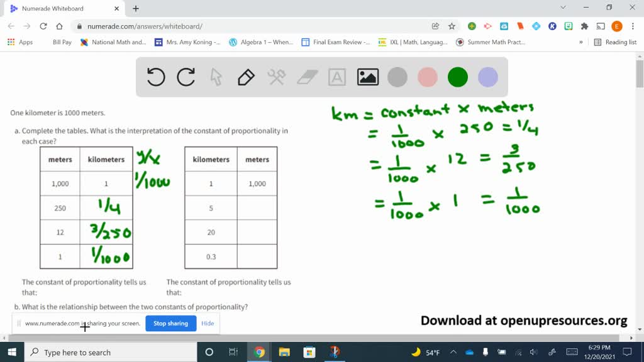
Task: Open a new browser tab
Action: click(x=136, y=8)
